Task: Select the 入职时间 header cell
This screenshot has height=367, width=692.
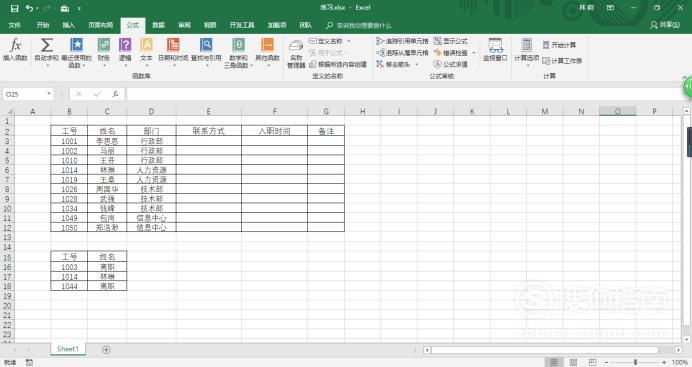Action: [275, 131]
